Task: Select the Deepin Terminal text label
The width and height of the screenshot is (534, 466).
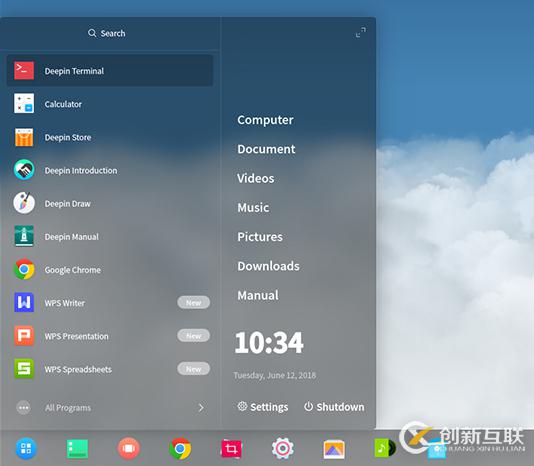Action: point(74,71)
